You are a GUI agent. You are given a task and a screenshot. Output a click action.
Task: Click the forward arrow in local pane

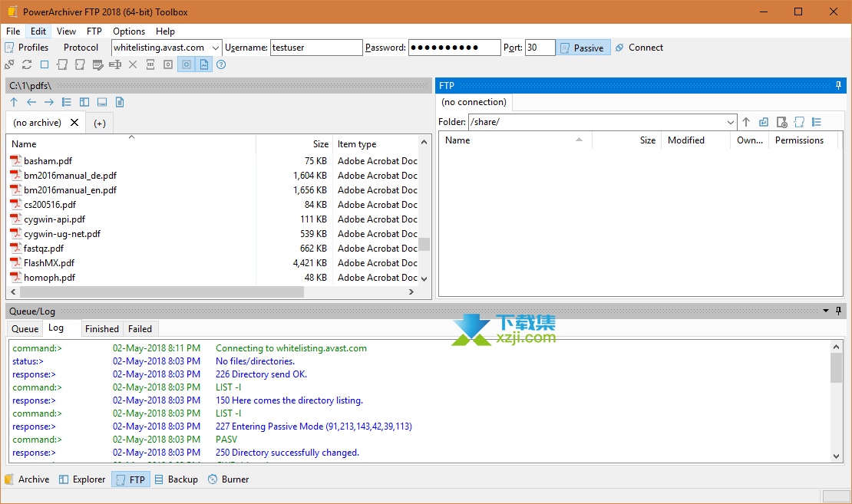(x=49, y=102)
